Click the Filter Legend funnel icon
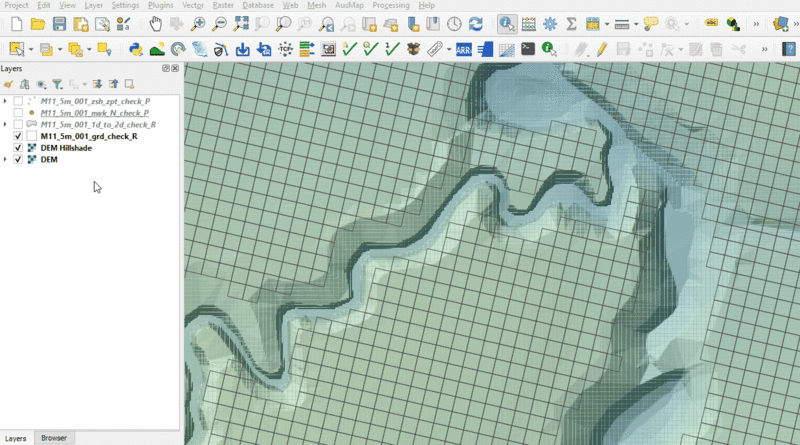 [x=57, y=85]
